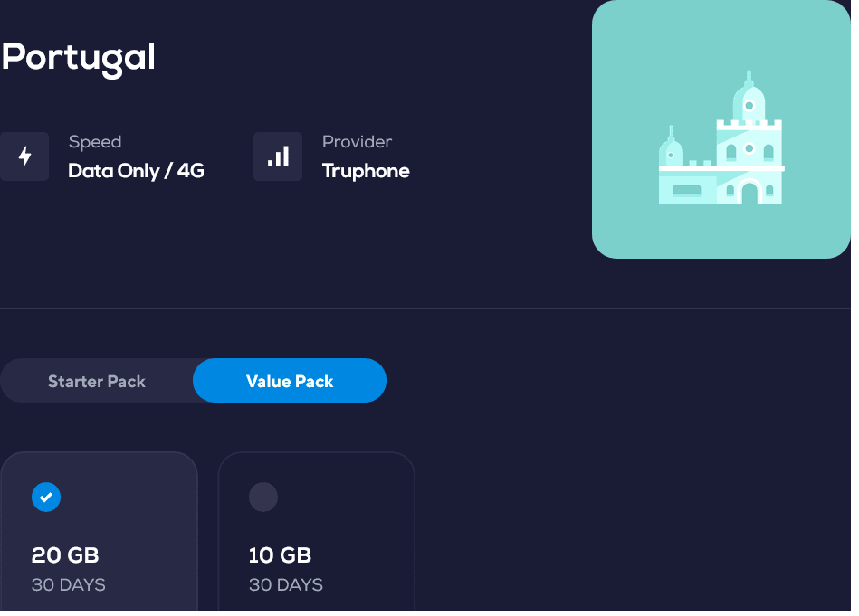Click the Provider label
The image size is (859, 616).
[x=357, y=142]
